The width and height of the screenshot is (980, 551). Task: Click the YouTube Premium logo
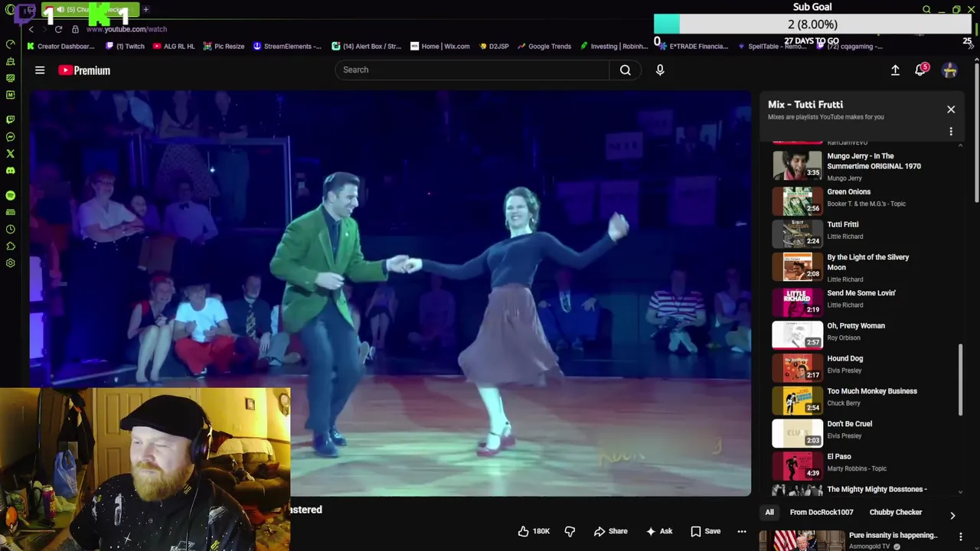point(84,70)
